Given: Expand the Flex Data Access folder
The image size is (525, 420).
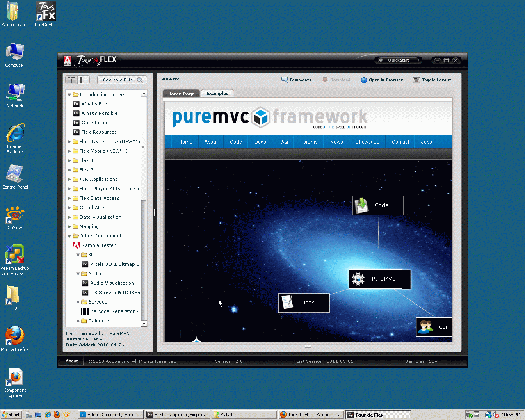Looking at the screenshot, I should coord(69,198).
